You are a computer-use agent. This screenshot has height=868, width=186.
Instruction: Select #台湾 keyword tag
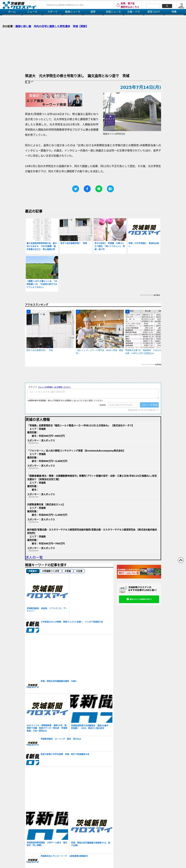80,571
